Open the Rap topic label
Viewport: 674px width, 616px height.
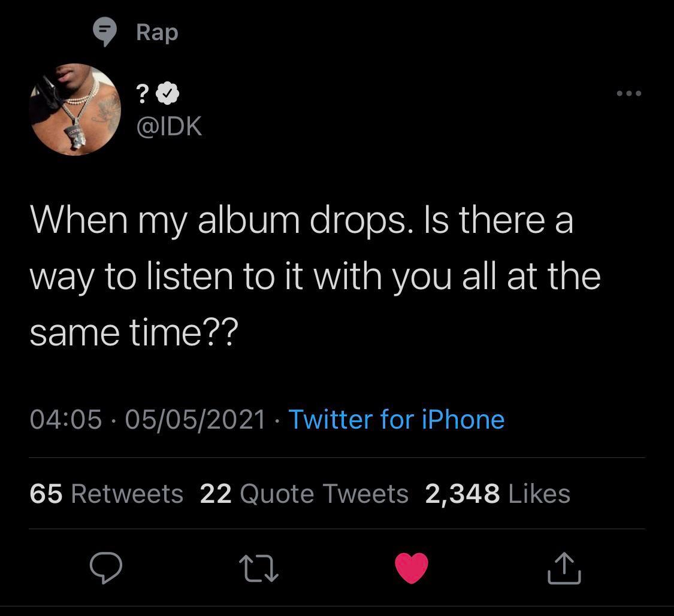tap(157, 32)
